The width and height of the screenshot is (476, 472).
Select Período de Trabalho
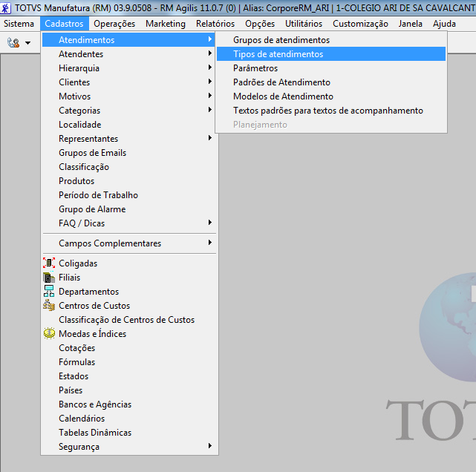130,194
